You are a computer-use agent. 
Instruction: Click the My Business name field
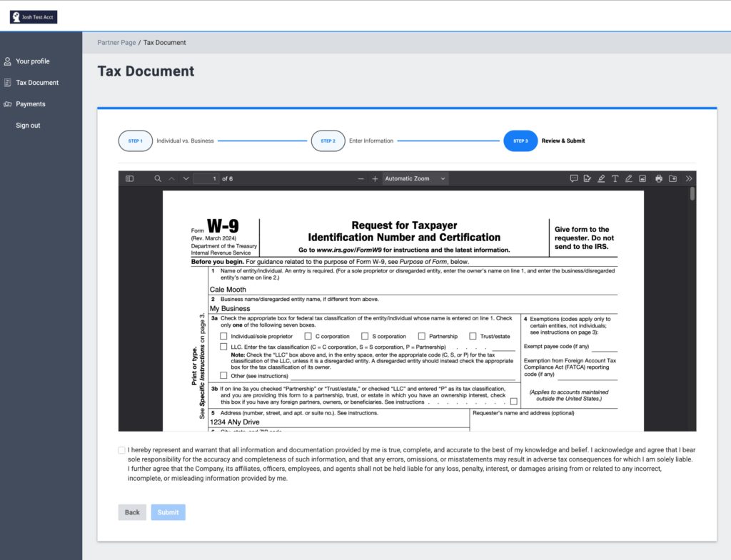[x=413, y=308]
